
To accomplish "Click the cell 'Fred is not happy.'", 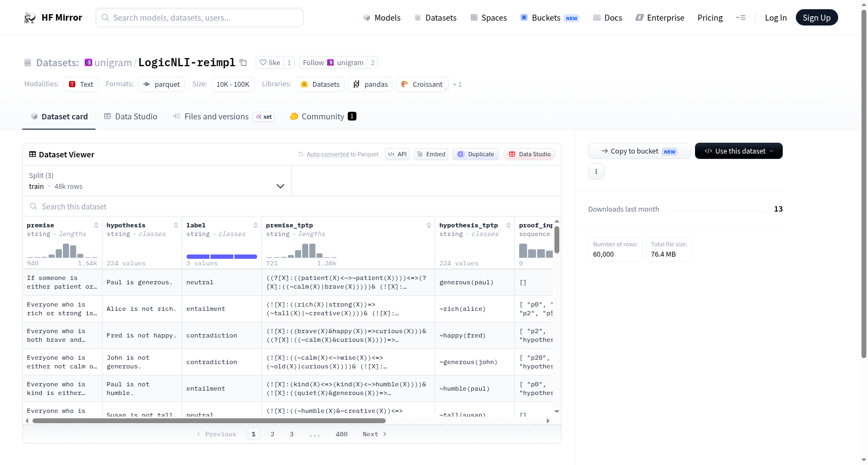I will pos(142,335).
